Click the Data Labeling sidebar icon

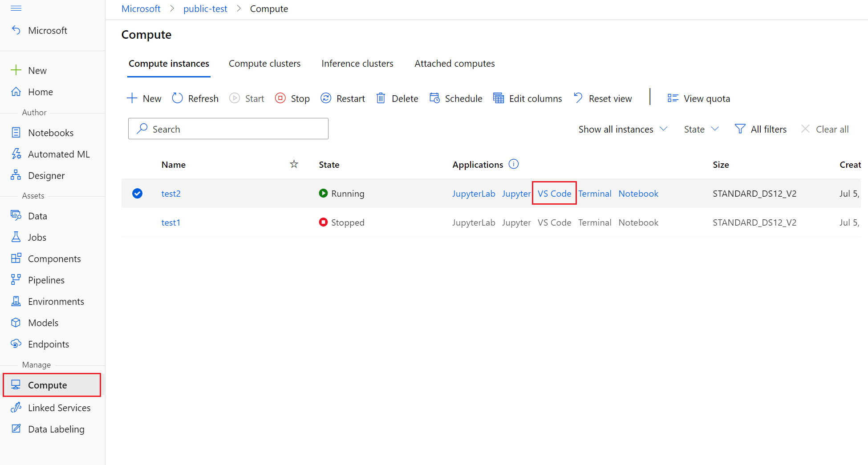[16, 429]
